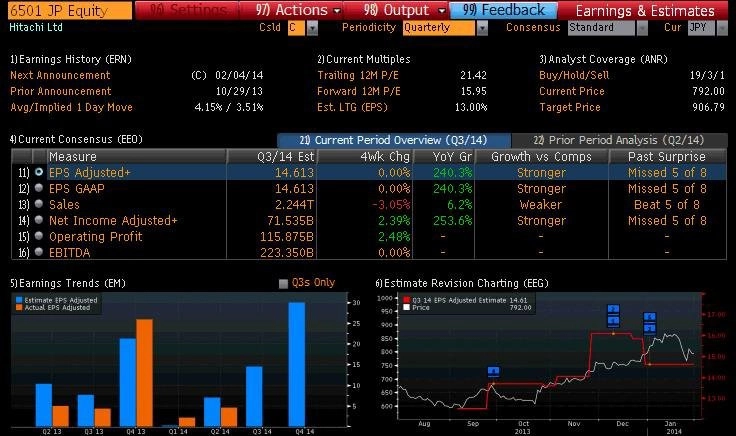Click the Settings button
Screen dimensions: 736x436
187,10
